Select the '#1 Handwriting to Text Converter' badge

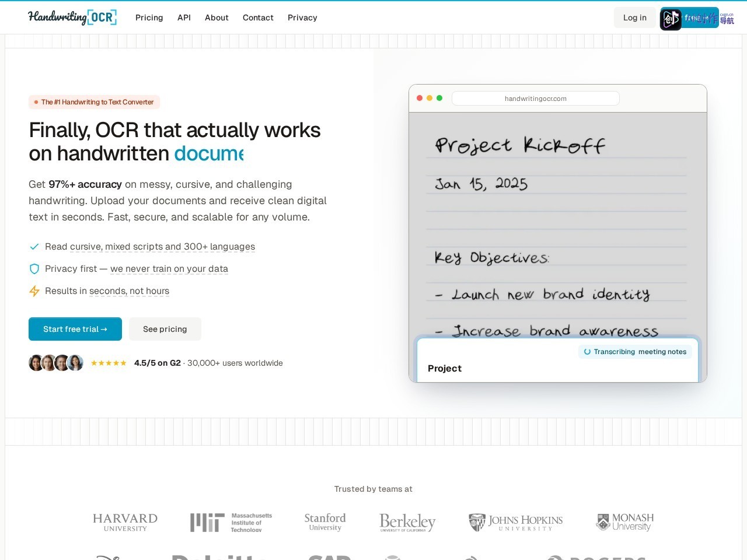pos(94,102)
